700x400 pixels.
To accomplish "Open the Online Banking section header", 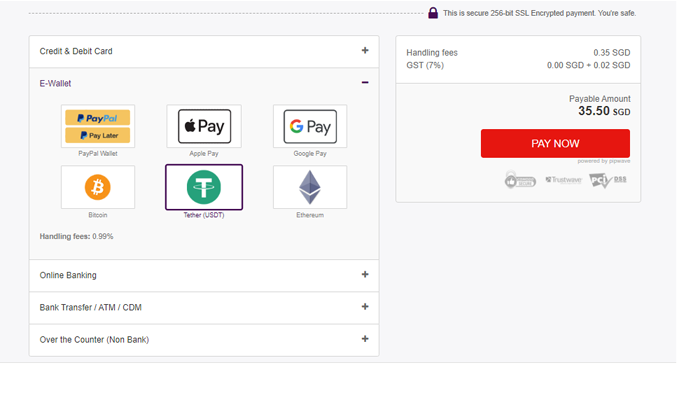I will (68, 275).
